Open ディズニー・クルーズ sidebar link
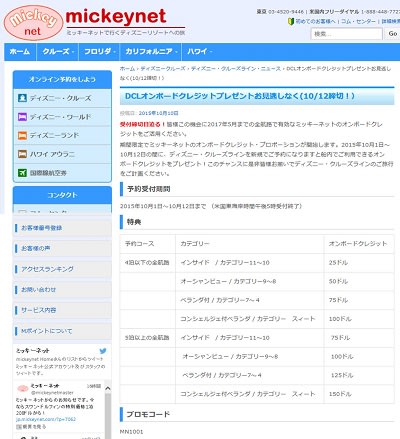This screenshot has width=400, height=439. tap(60, 98)
